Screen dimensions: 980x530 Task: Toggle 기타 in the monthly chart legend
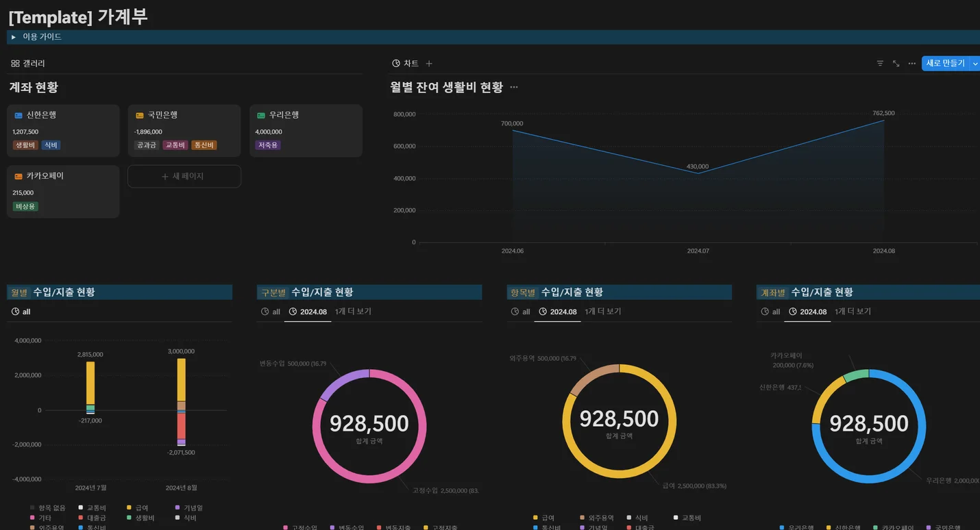coord(40,518)
